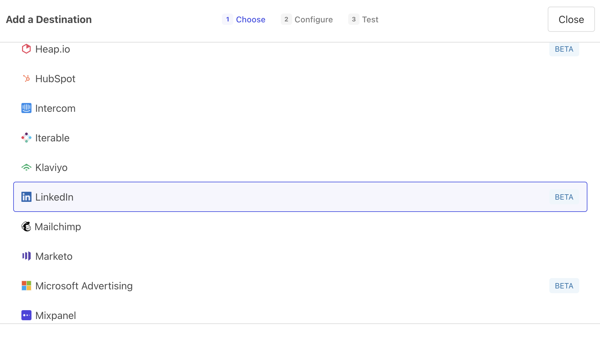600x364 pixels.
Task: Click the BETA badge next to Heap.io
Action: tap(564, 49)
